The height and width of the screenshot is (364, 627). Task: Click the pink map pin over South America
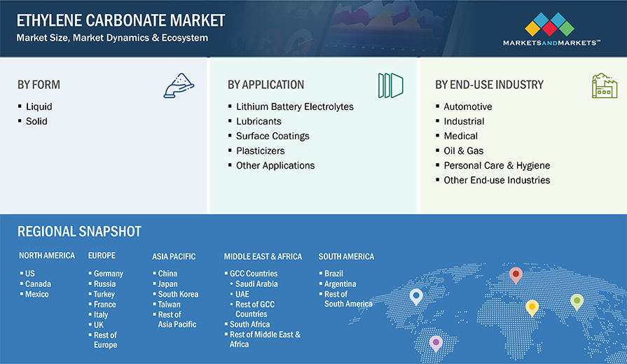436,342
